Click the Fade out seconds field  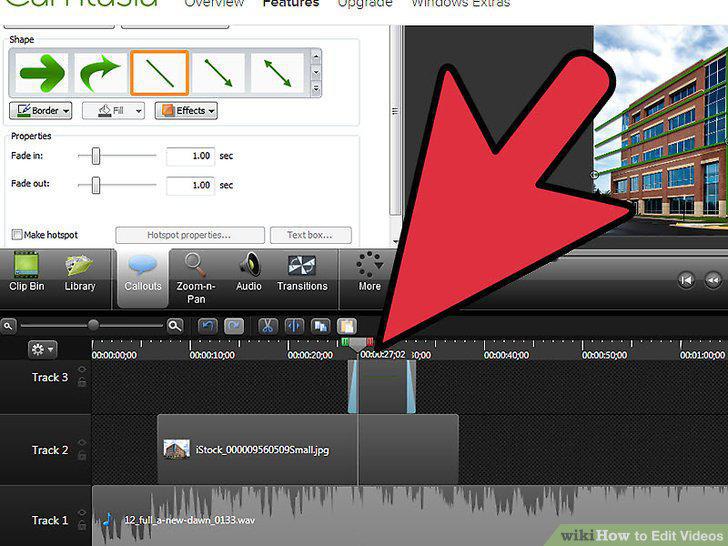click(190, 185)
